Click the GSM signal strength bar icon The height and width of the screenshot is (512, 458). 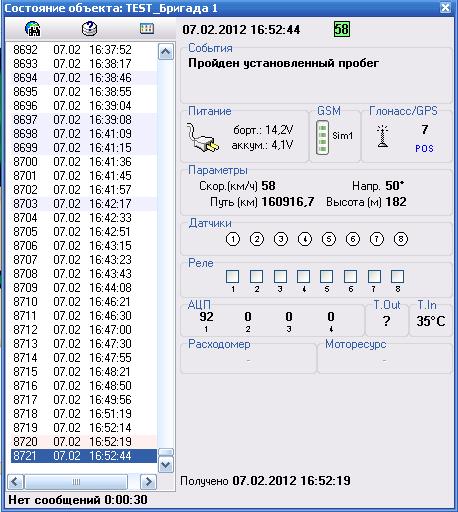322,137
